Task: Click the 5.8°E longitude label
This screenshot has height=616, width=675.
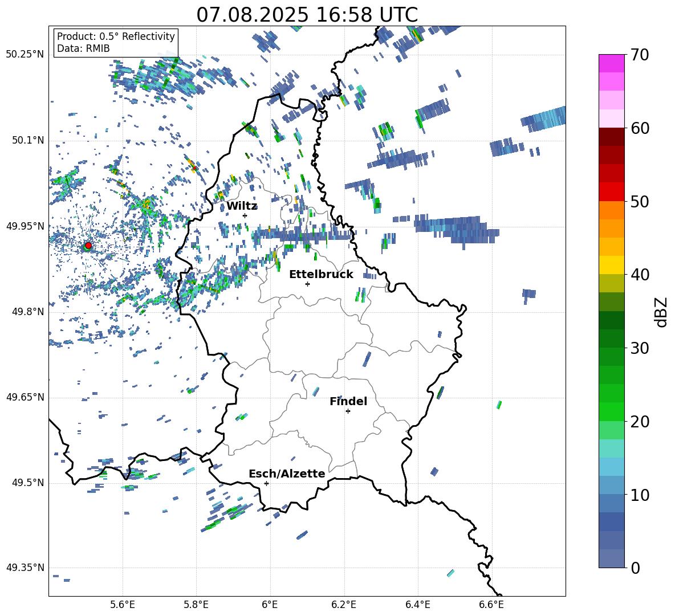Action: pyautogui.click(x=196, y=605)
